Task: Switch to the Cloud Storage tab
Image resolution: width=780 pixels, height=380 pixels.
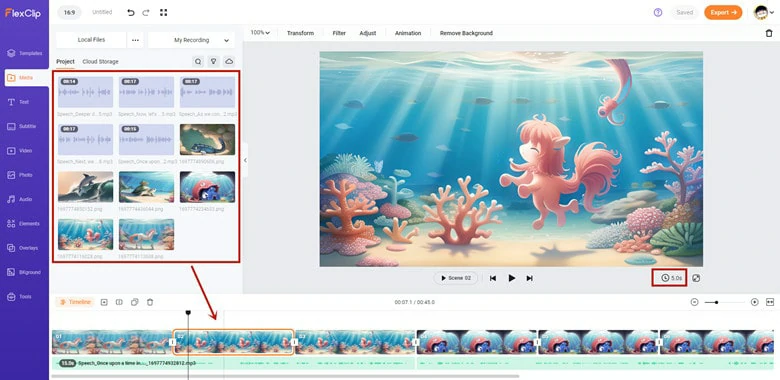Action: (100, 62)
